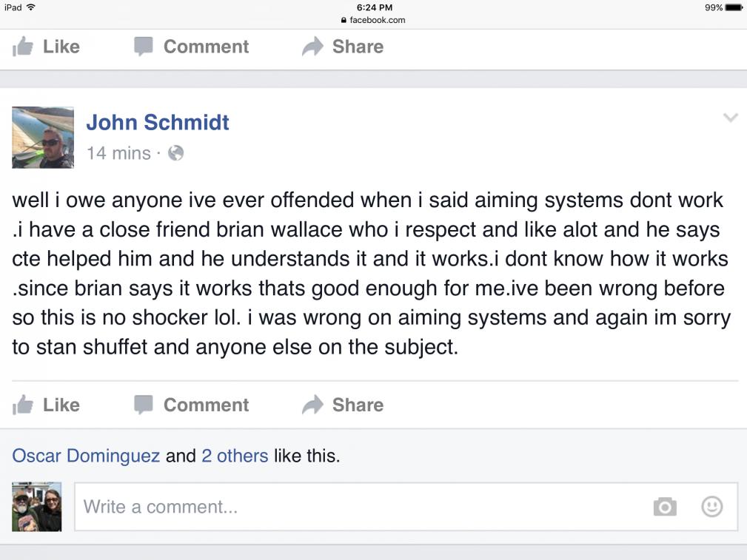Click the camera icon in comment box
The width and height of the screenshot is (747, 560).
coord(664,507)
